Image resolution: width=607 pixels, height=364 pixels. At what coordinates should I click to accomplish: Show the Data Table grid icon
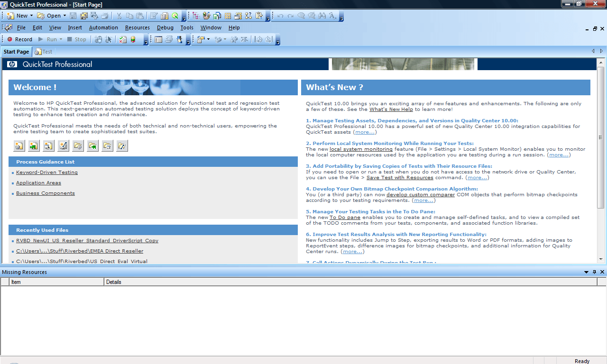pyautogui.click(x=228, y=16)
